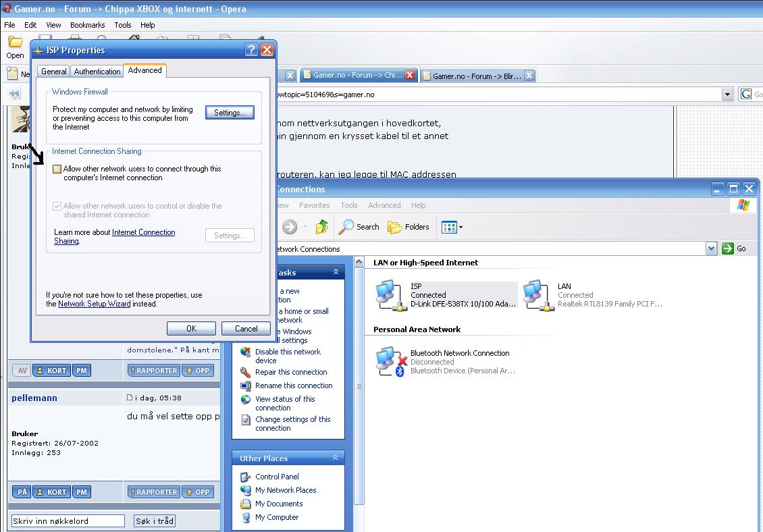Click the ISP connection icon
Image resolution: width=763 pixels, height=532 pixels.
391,296
